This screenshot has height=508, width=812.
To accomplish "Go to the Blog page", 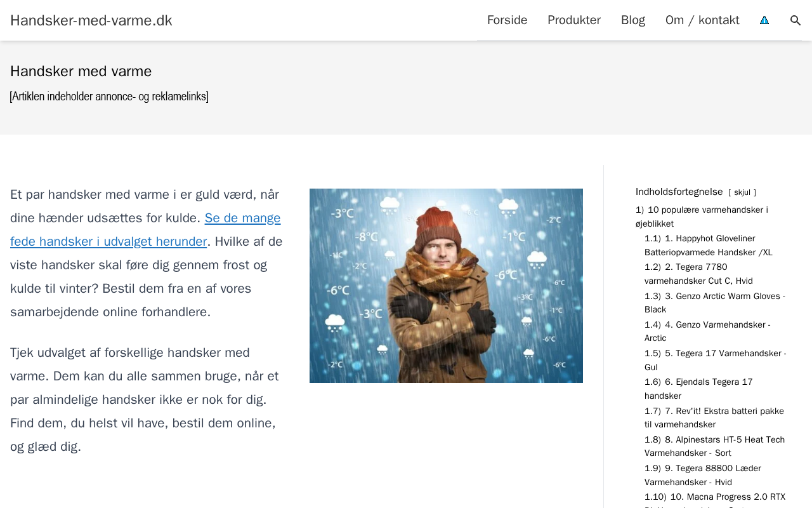I will (x=633, y=20).
